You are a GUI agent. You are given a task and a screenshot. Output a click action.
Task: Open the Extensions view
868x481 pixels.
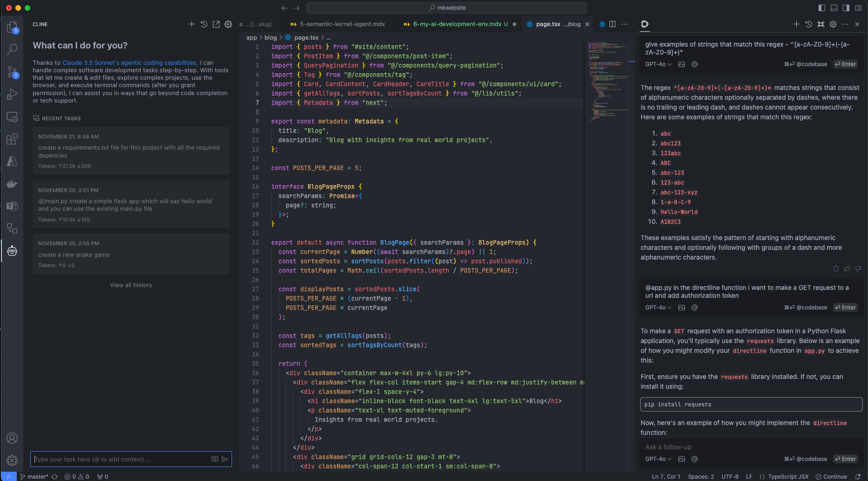pyautogui.click(x=12, y=139)
